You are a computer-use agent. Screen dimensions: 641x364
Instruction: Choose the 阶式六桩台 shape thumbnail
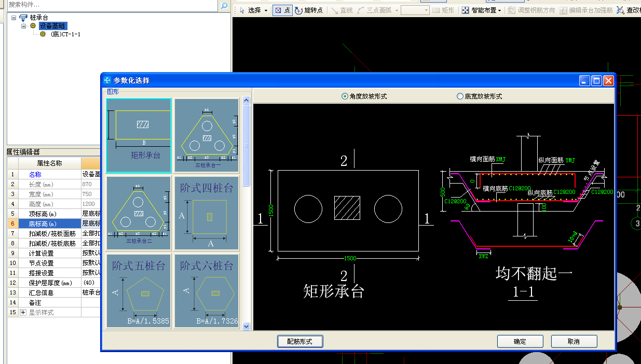pos(207,291)
